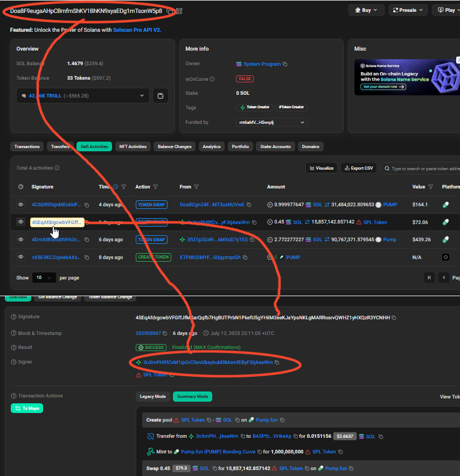
Task: Click the info icon next to Total 4 activities
Action: coord(57,168)
